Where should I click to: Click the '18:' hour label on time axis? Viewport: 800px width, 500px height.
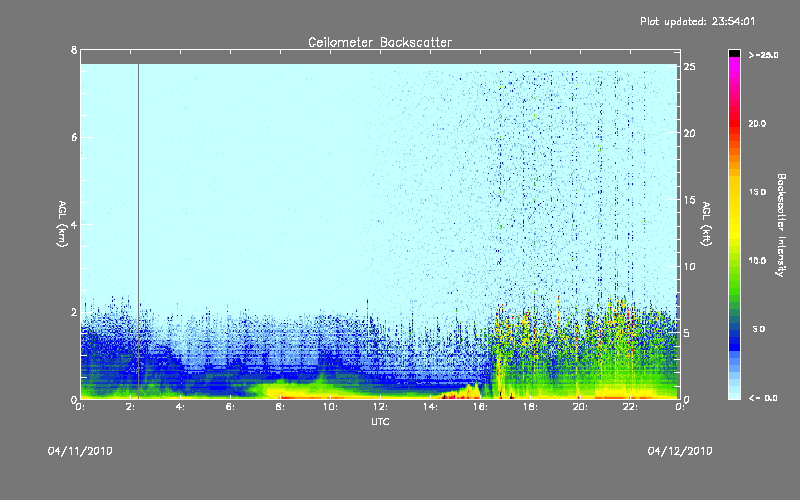coord(530,407)
